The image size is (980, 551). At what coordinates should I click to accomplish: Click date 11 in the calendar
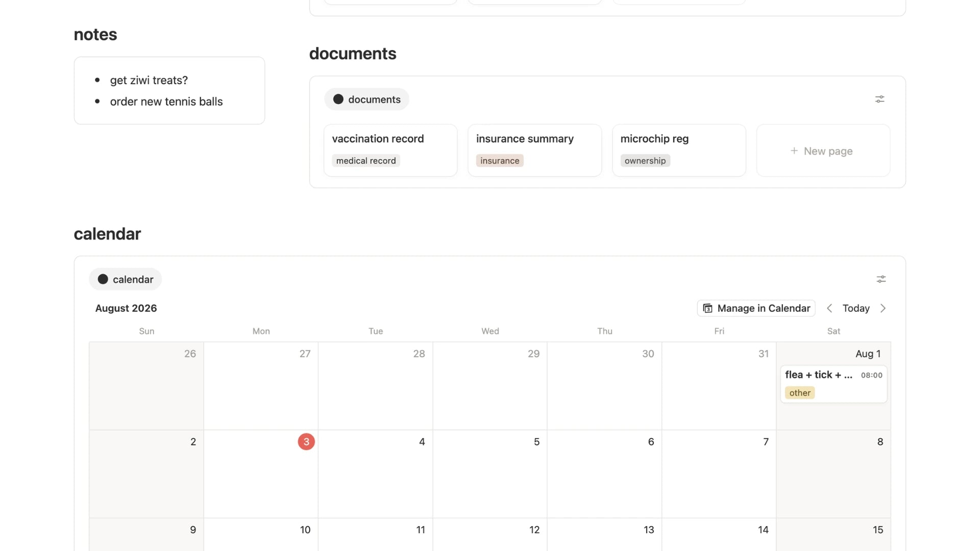point(421,530)
